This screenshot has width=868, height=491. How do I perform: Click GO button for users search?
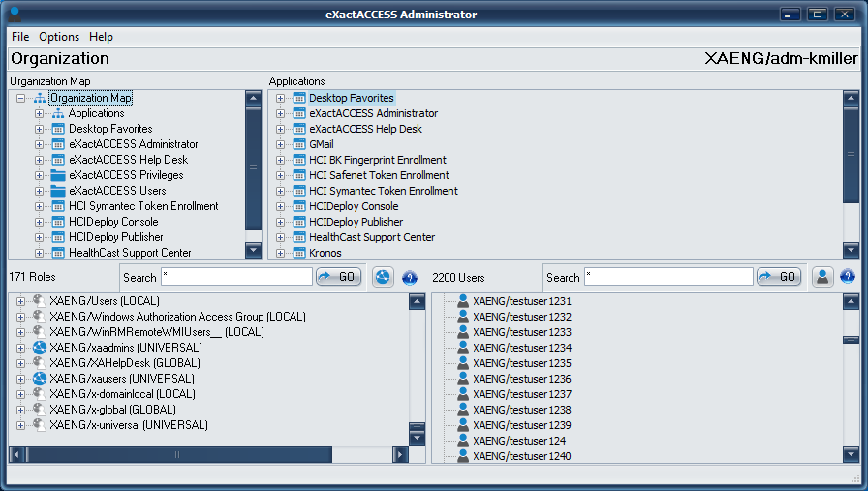pyautogui.click(x=780, y=276)
